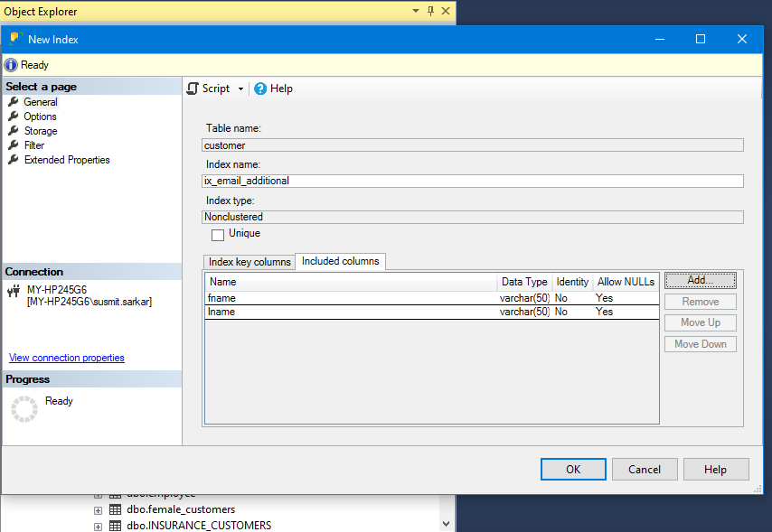Go to the Filter page wrench icon
Screen dimensions: 772x532
pyautogui.click(x=14, y=145)
